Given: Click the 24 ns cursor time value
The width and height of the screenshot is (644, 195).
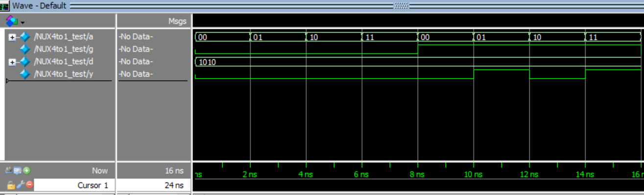Looking at the screenshot, I should [175, 185].
